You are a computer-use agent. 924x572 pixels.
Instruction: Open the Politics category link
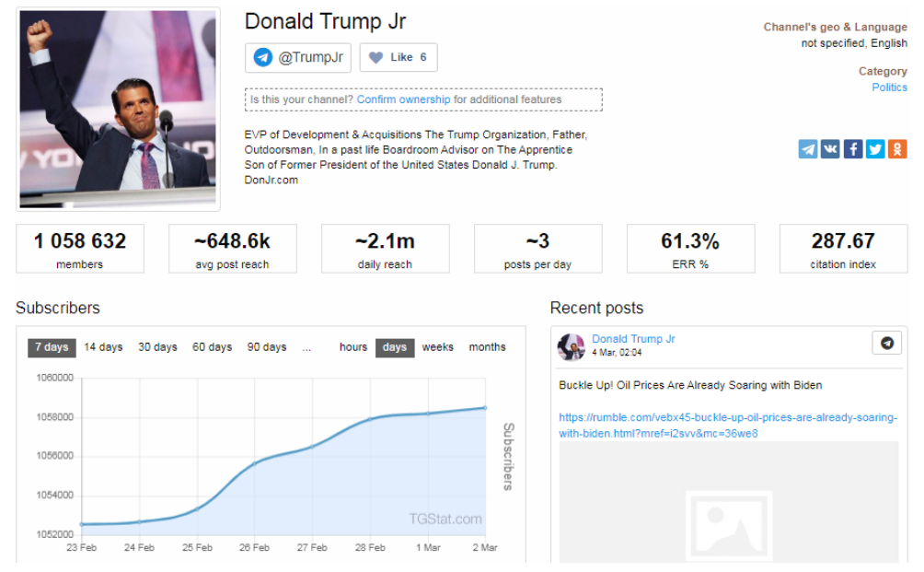(x=889, y=88)
